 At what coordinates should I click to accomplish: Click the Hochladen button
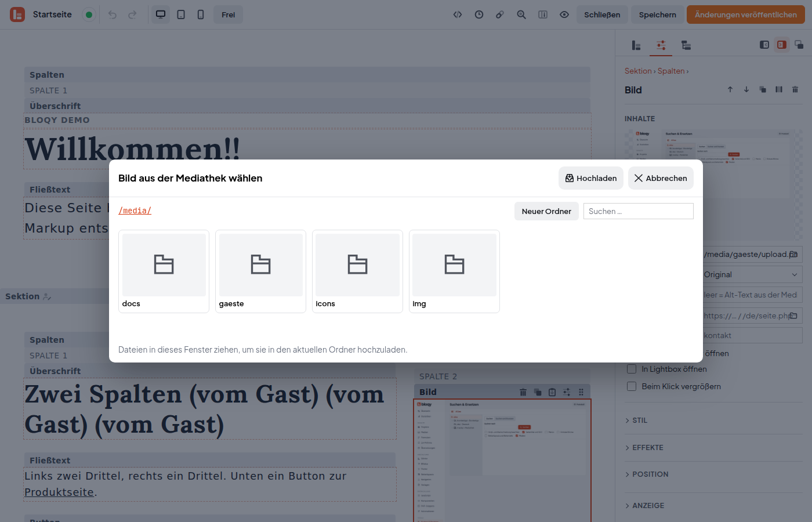pyautogui.click(x=591, y=178)
